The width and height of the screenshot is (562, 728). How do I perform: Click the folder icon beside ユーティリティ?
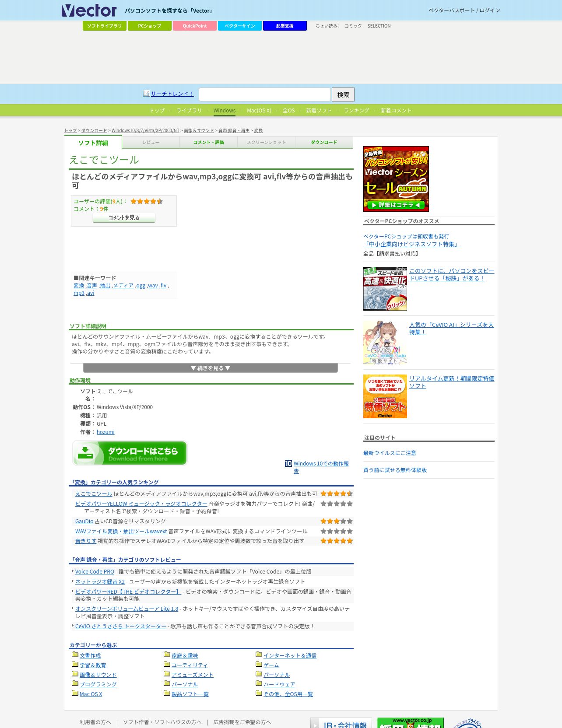point(167,664)
